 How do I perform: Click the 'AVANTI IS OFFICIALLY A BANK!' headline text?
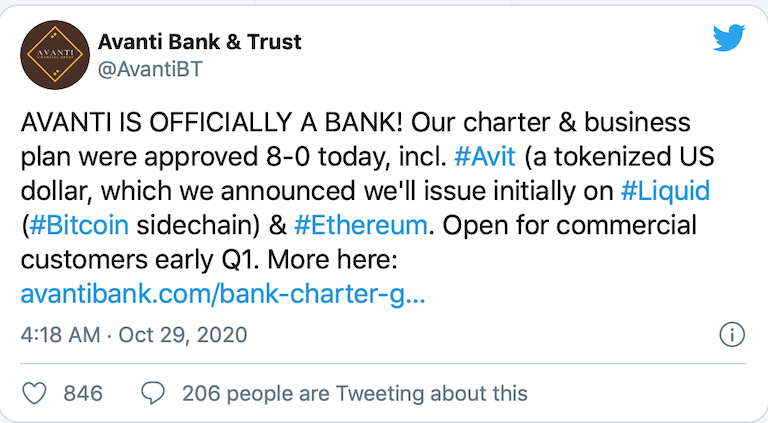point(212,122)
